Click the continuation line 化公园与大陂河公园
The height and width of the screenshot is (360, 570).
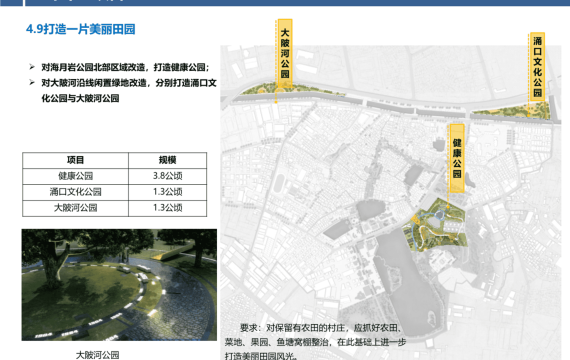point(80,98)
